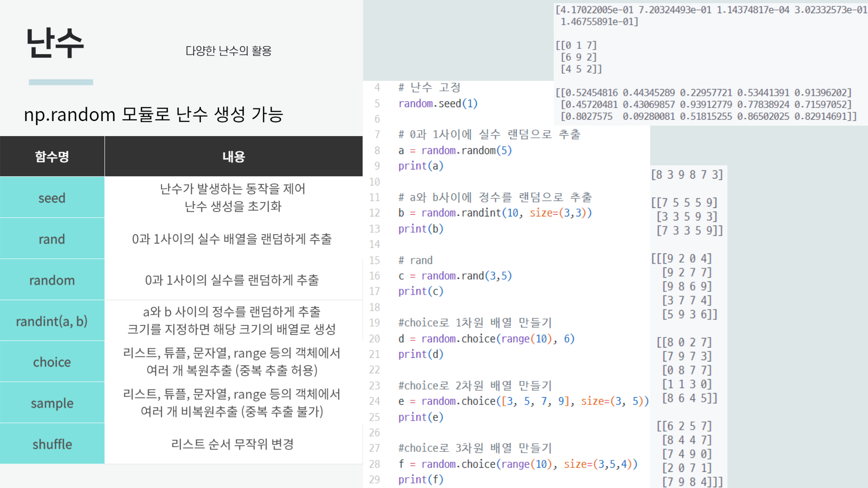Click the 'shuffle' function cell

click(52, 444)
